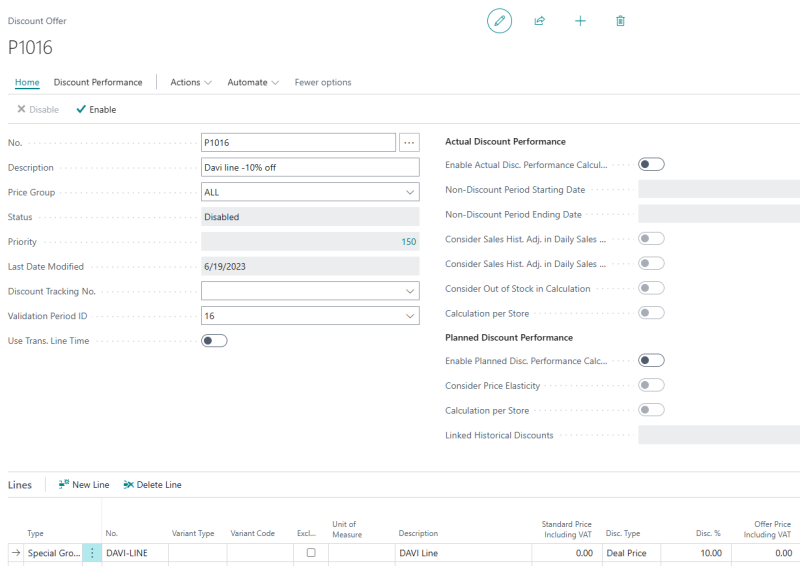Click the Status field showing Disabled
The image size is (800, 566).
[x=310, y=217]
